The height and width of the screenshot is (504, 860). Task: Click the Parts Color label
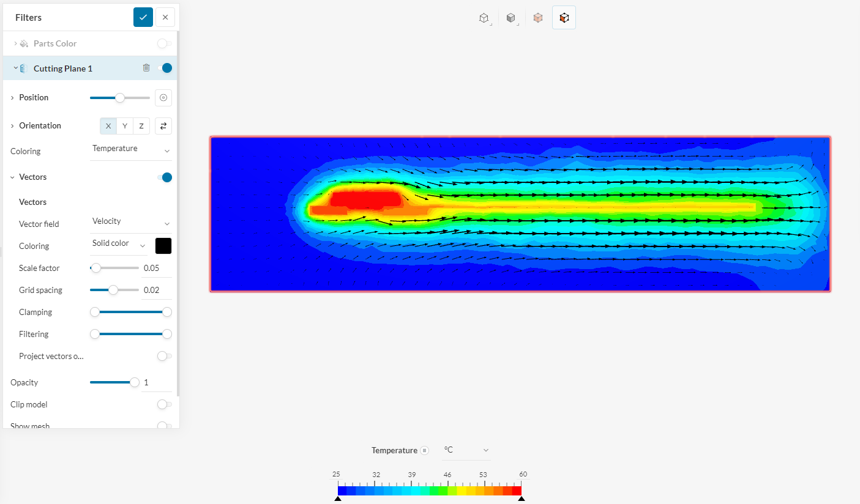point(55,43)
